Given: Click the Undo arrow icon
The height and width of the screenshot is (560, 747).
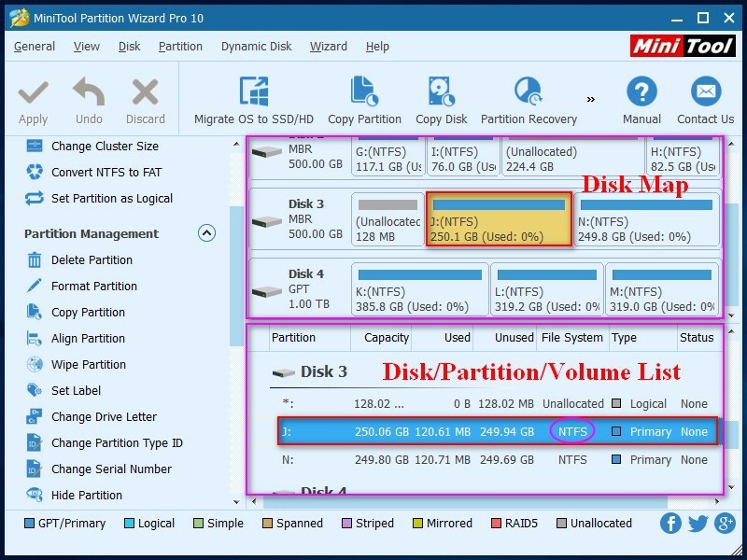Looking at the screenshot, I should point(89,91).
